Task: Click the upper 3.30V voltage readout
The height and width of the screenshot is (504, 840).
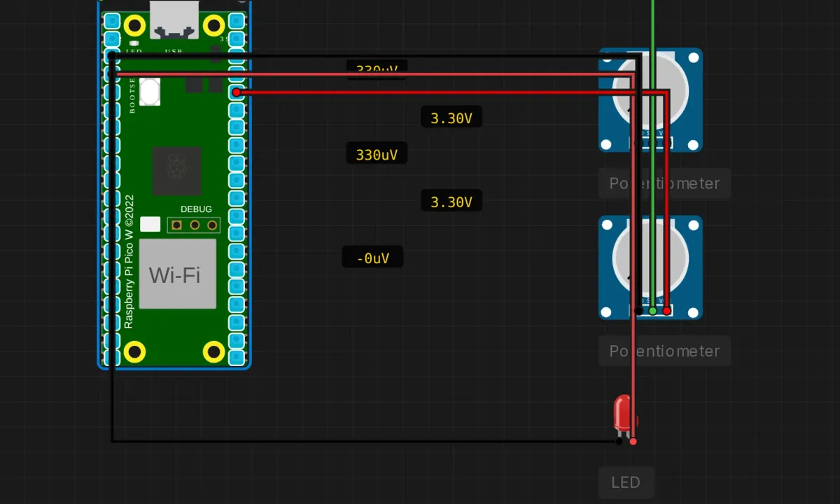Action: (x=451, y=118)
